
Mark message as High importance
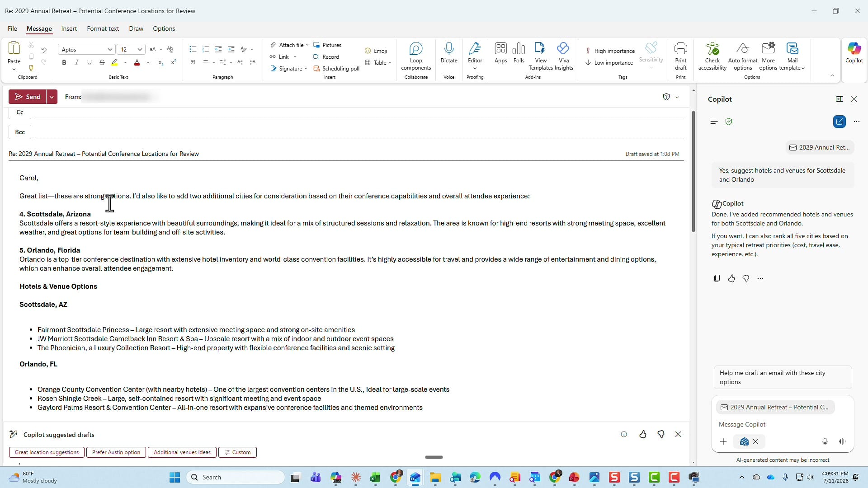[610, 51]
